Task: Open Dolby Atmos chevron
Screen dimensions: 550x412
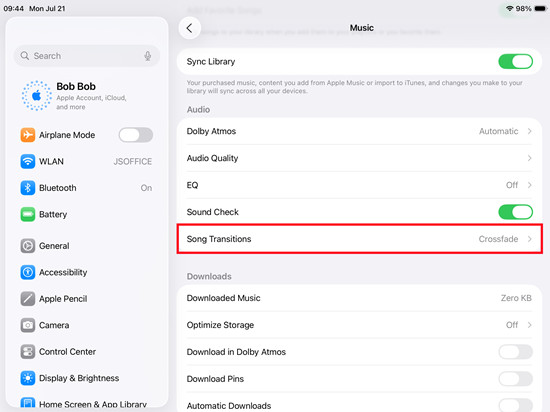Action: pyautogui.click(x=530, y=131)
